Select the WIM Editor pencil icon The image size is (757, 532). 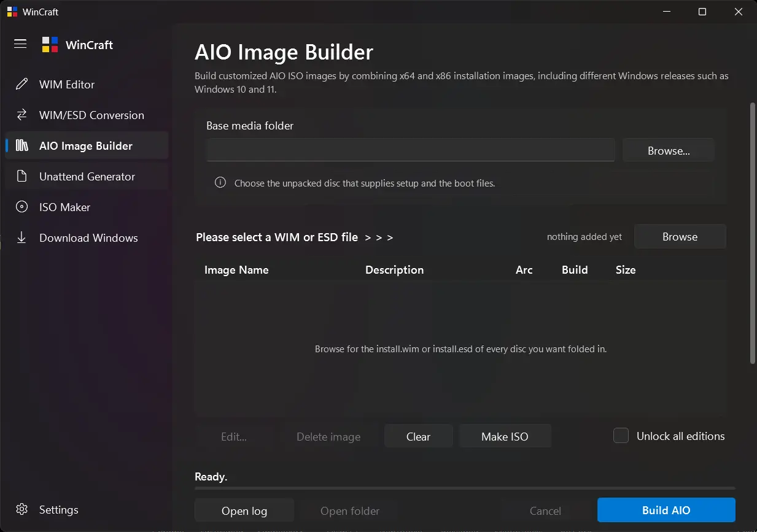(21, 84)
